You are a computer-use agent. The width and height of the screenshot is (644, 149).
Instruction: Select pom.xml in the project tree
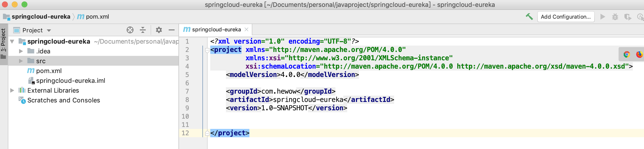click(49, 71)
